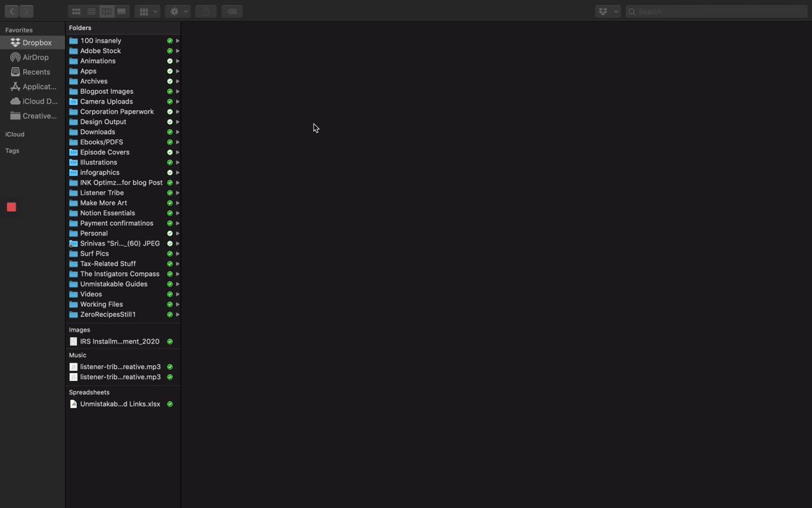The width and height of the screenshot is (812, 508).
Task: Select the Notion Essentials folder
Action: click(123, 213)
